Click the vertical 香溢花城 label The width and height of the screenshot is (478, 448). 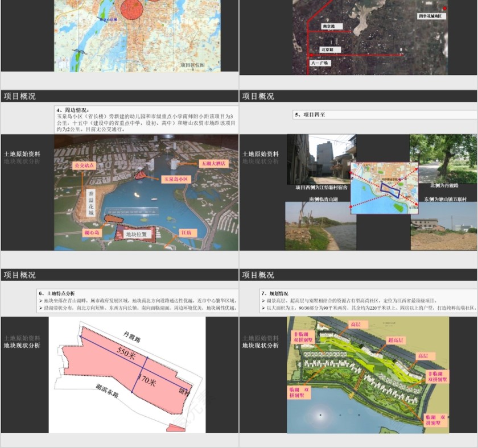click(x=90, y=204)
